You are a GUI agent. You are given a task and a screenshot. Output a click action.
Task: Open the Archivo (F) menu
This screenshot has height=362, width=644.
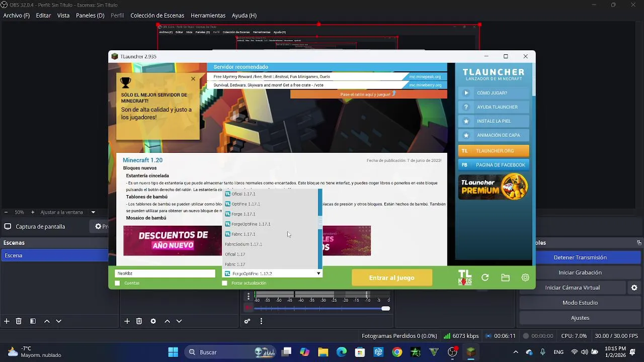17,16
